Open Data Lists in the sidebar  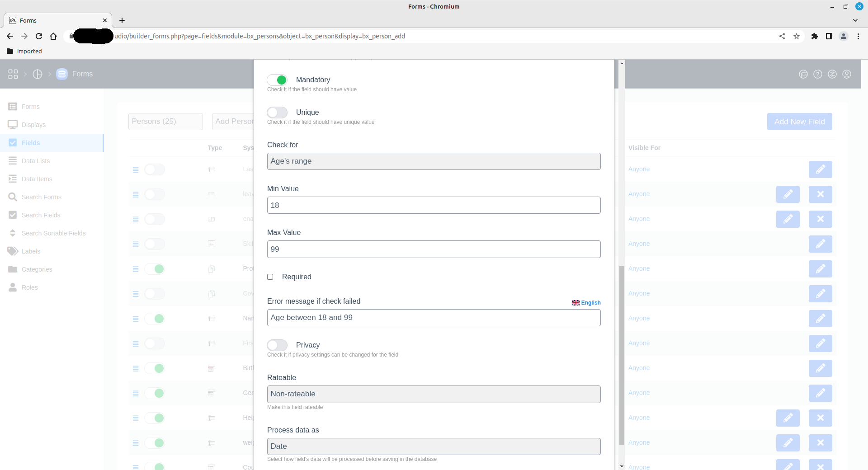(x=36, y=161)
